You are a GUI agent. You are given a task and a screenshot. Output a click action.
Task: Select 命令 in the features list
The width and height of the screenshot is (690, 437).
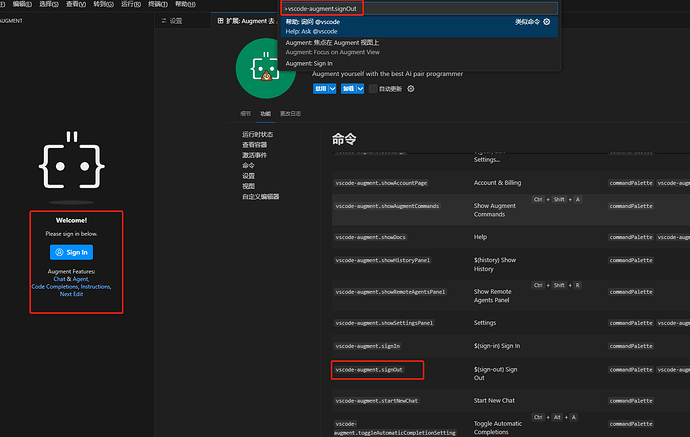tap(248, 165)
